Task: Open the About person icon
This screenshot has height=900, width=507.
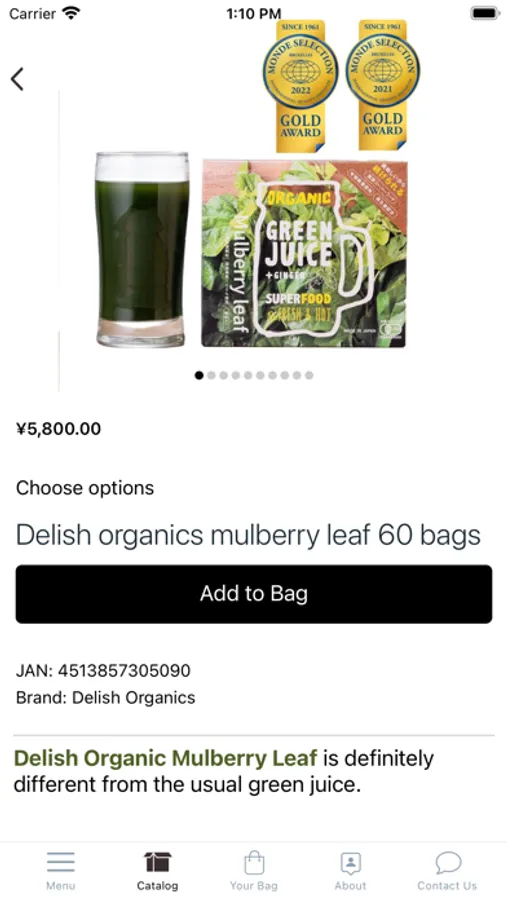Action: click(350, 862)
